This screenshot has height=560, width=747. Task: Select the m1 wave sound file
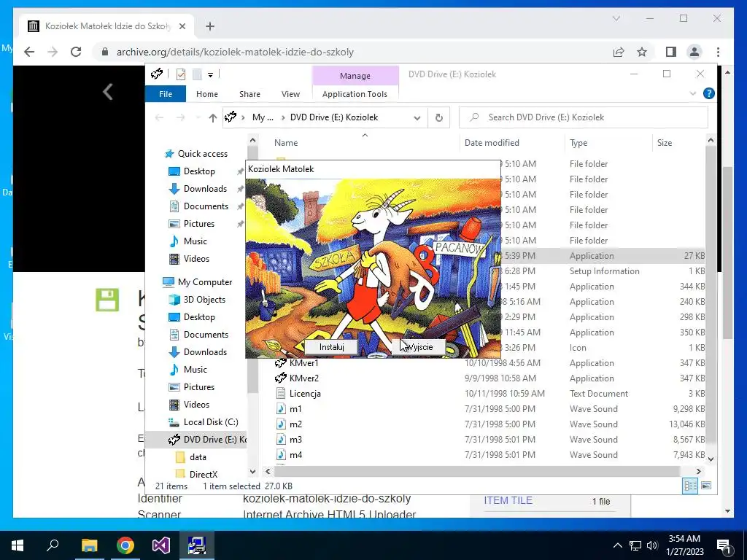click(x=295, y=409)
